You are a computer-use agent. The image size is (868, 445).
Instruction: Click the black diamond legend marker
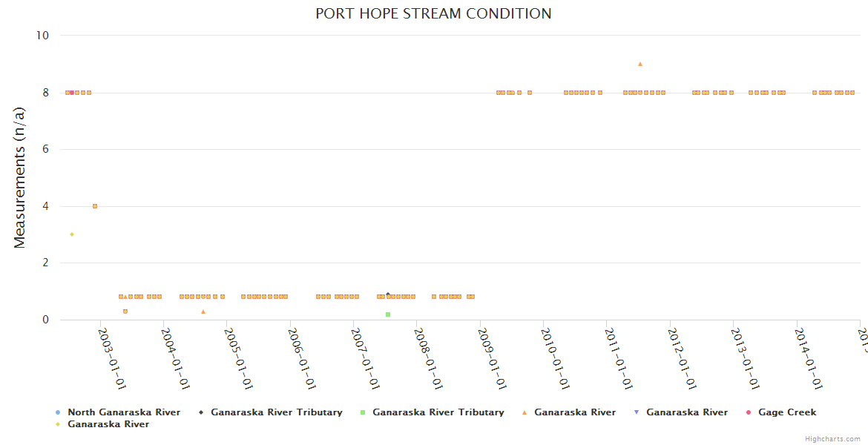point(201,412)
